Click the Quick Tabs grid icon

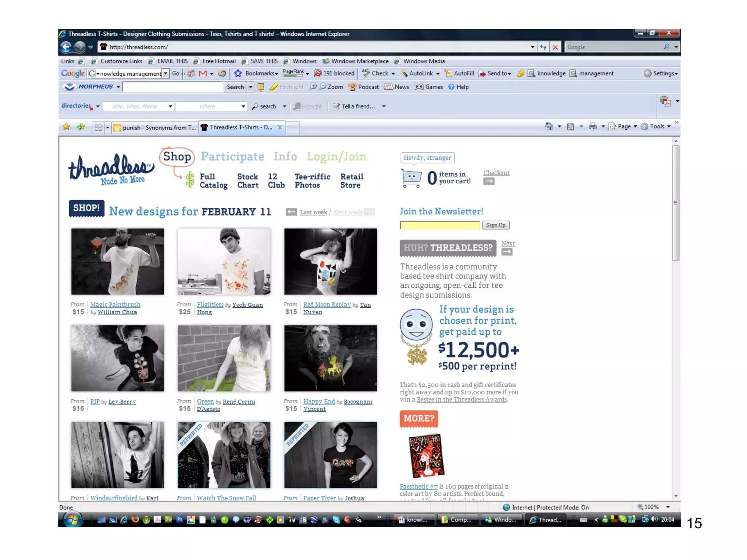point(98,127)
